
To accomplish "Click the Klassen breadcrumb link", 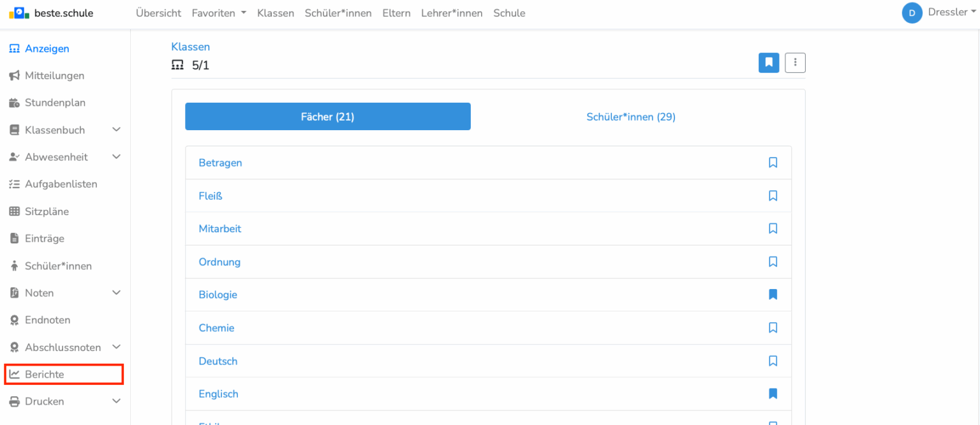I will 190,47.
